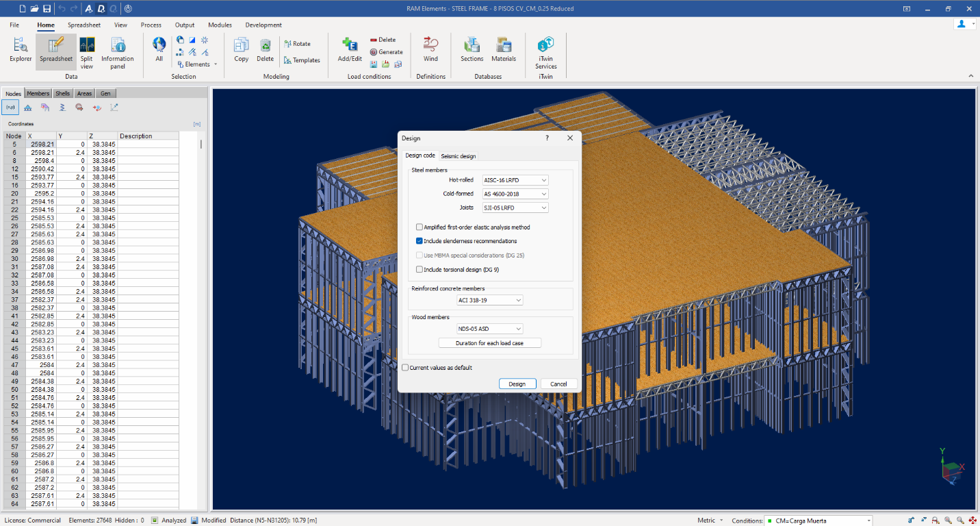Screen dimensions: 980x526
Task: Collapse the ribbon with the chevron
Action: (x=970, y=76)
